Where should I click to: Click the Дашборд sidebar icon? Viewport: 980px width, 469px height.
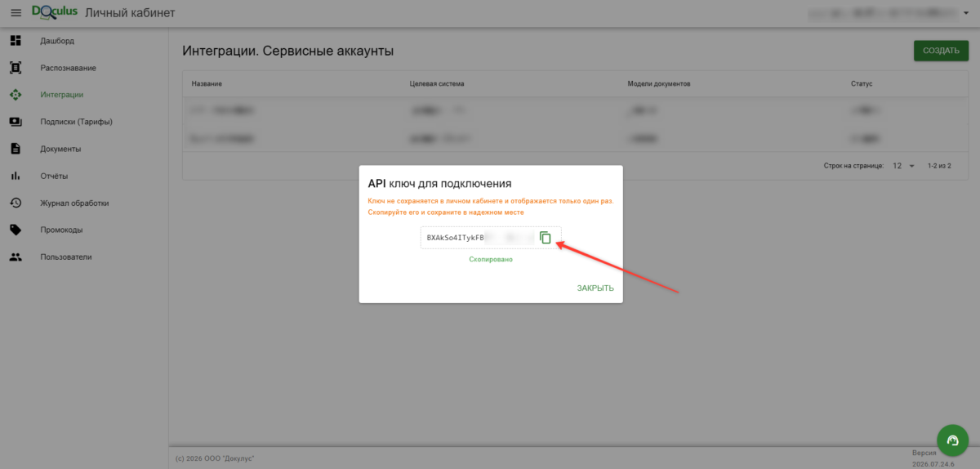click(16, 41)
